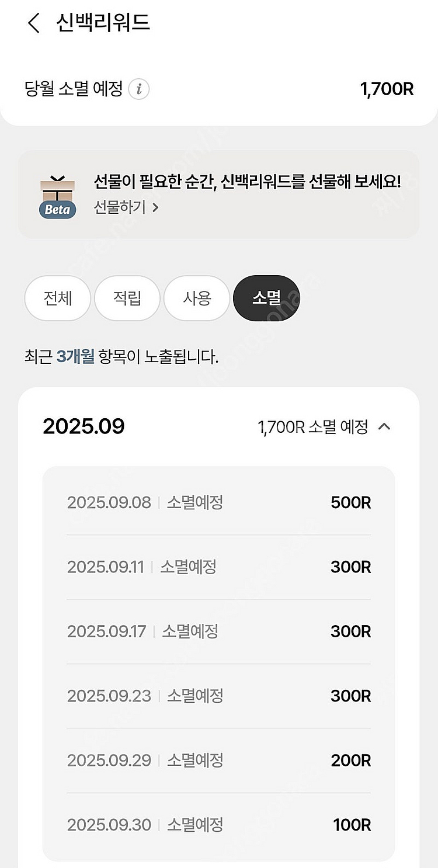Viewport: 438px width, 868px height.
Task: Open the 선물하기 link
Action: pyautogui.click(x=126, y=207)
